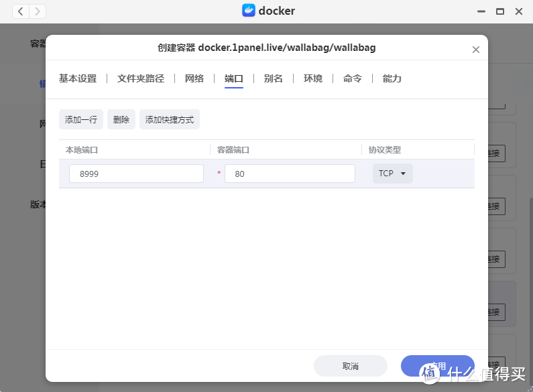The height and width of the screenshot is (392, 533).
Task: Go to the 别名 tab
Action: coord(274,78)
